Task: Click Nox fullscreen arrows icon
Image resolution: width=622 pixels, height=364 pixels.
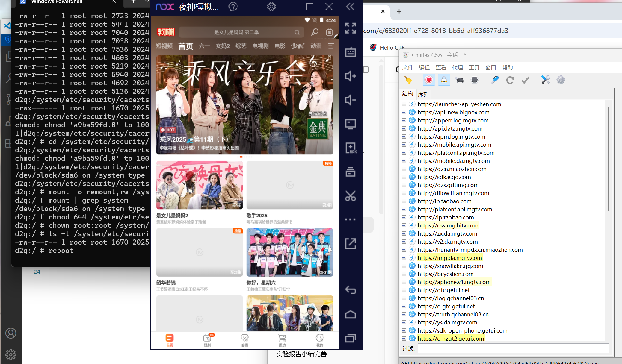Action: pos(350,28)
